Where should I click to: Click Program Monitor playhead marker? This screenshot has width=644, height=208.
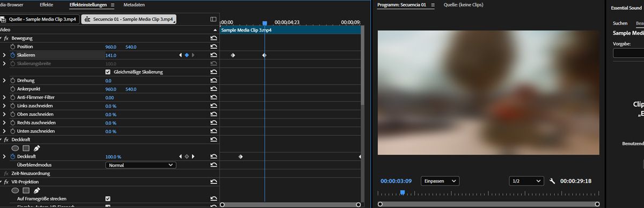(402, 192)
